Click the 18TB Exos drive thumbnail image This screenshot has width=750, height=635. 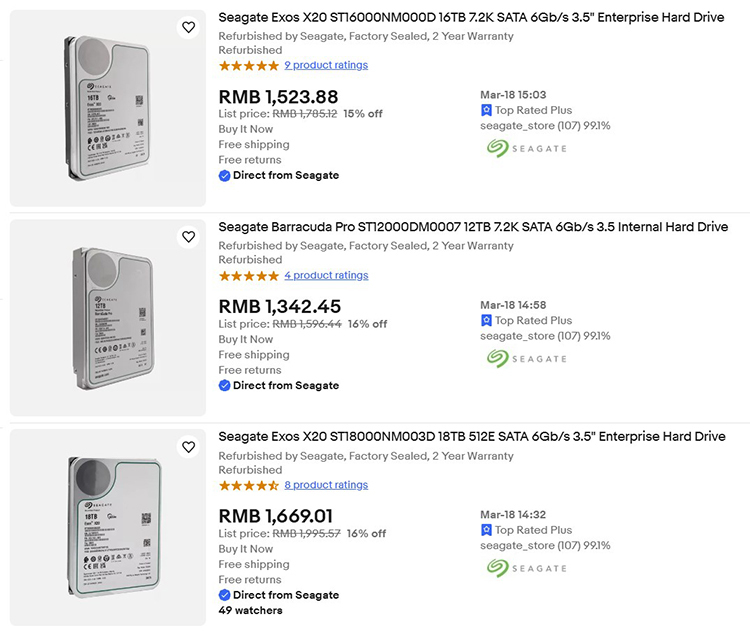point(108,527)
